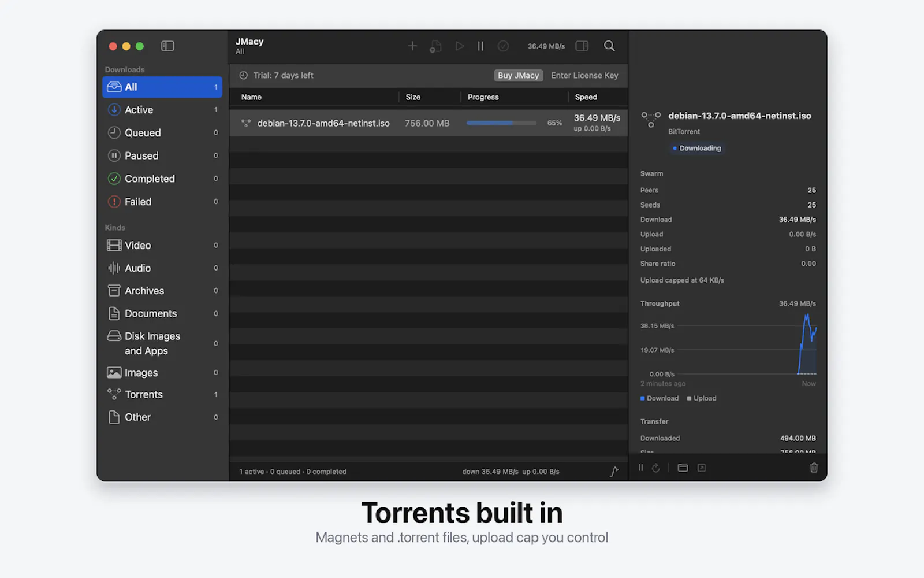Click Enter License Key
The image size is (924, 578).
point(584,75)
